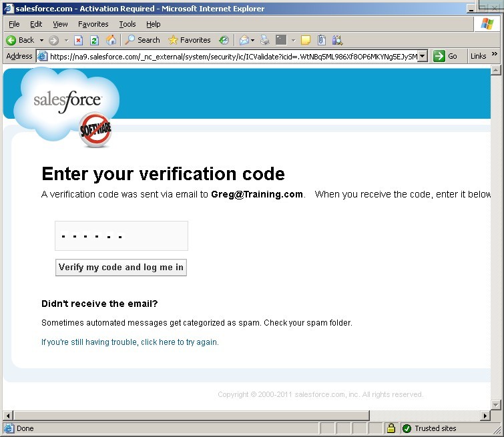Click the try again trouble link
The width and height of the screenshot is (504, 437).
(x=130, y=342)
